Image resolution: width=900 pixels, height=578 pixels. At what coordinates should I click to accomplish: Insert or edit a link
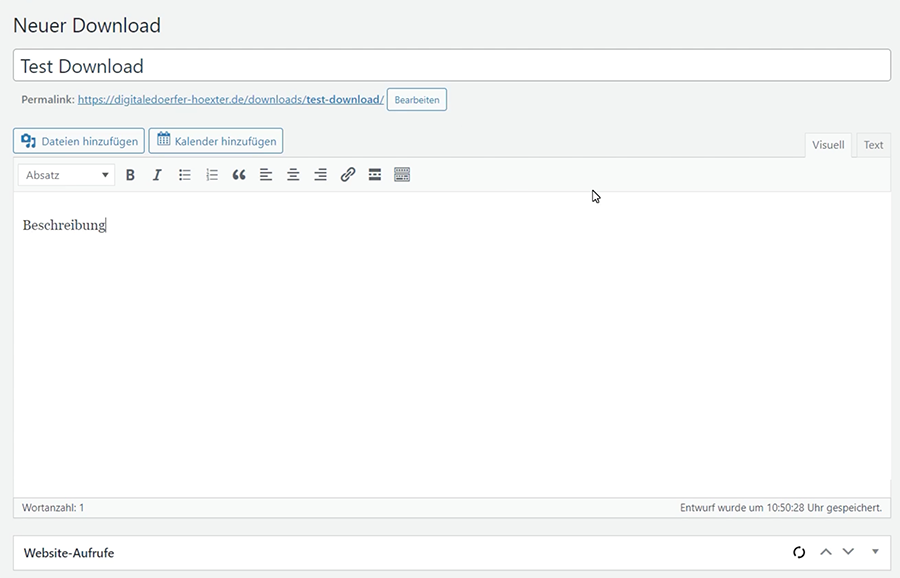click(x=348, y=175)
